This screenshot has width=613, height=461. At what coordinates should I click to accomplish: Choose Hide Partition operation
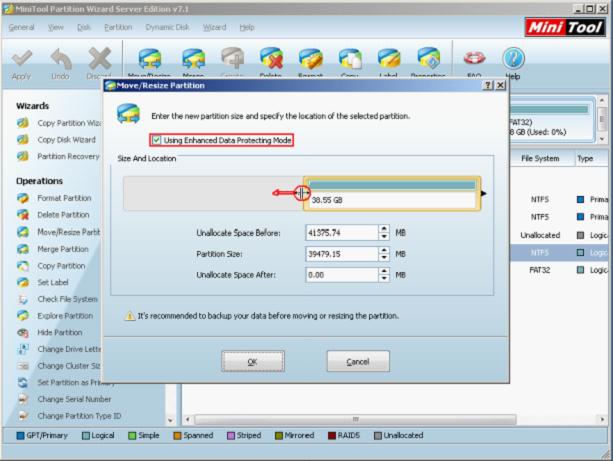[50, 332]
